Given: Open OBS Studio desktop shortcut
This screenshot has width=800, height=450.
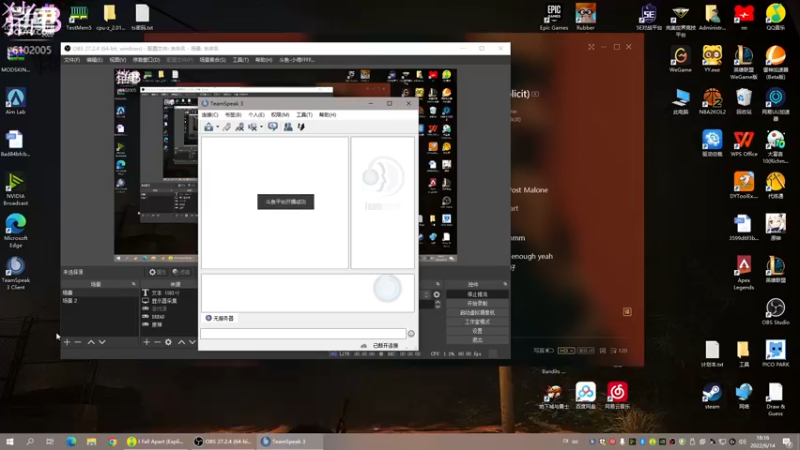Looking at the screenshot, I should (x=776, y=312).
